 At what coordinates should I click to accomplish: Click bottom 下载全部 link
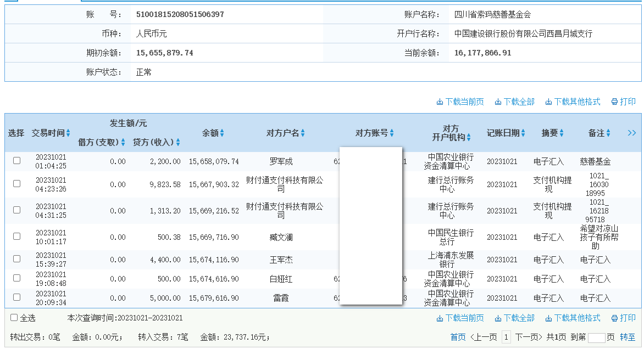point(515,318)
